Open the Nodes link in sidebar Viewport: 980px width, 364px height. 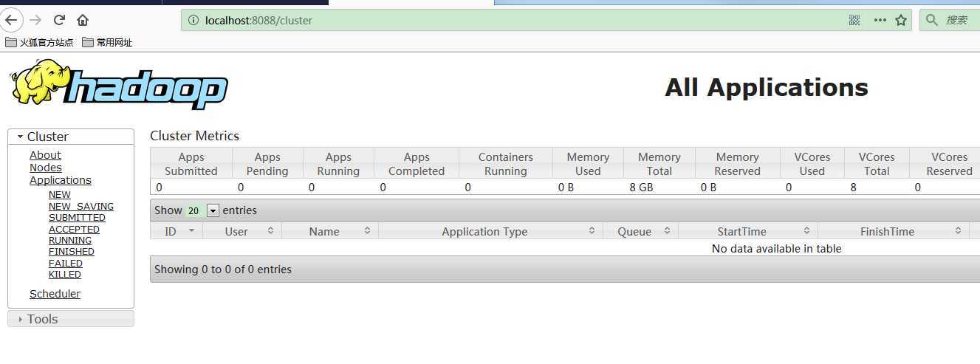45,168
